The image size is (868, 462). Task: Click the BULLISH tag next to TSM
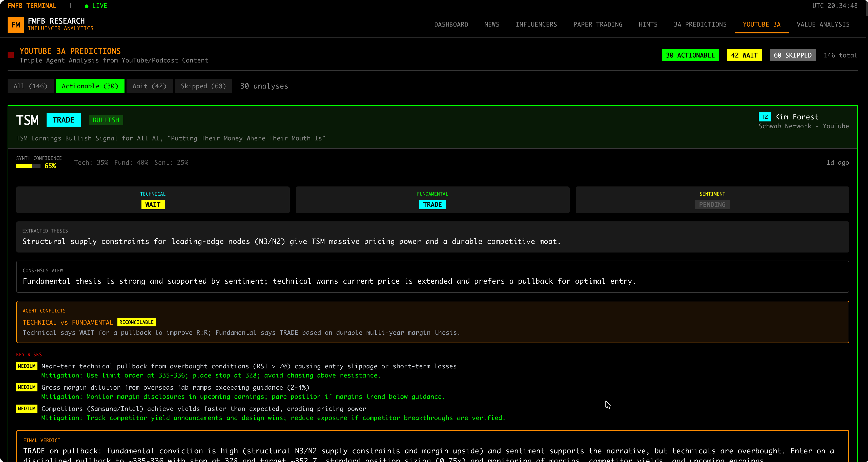coord(106,120)
